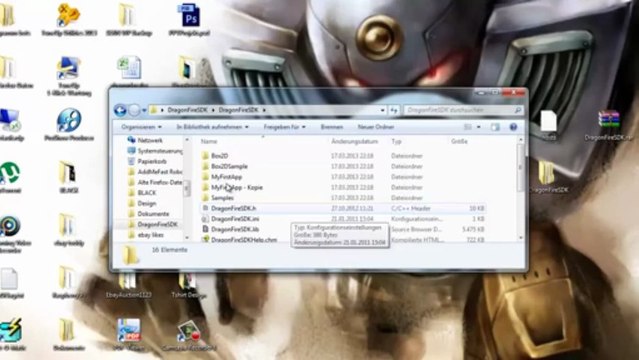Select the MyFirstApp folder row
The height and width of the screenshot is (360, 639).
pyautogui.click(x=342, y=177)
